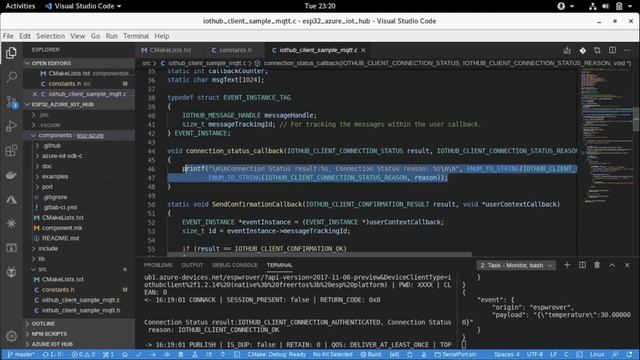640x360 pixels.
Task: Open the terminal selector 'Task - Monitor, bash' dropdown
Action: click(x=516, y=265)
